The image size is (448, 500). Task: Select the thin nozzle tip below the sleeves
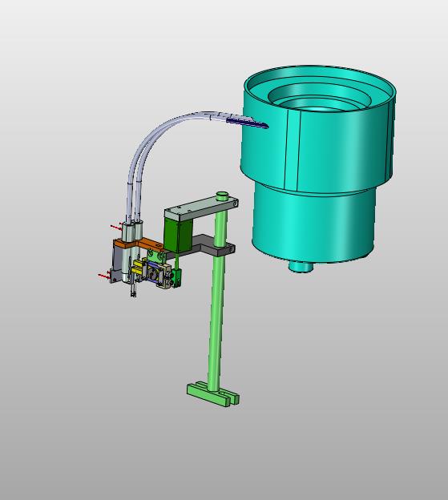[x=133, y=289]
